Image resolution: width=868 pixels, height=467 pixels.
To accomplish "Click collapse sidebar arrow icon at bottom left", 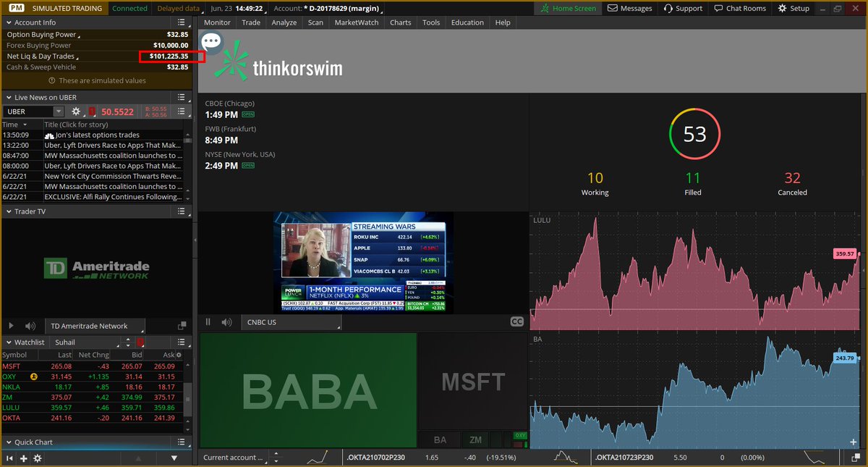I will click(10, 458).
